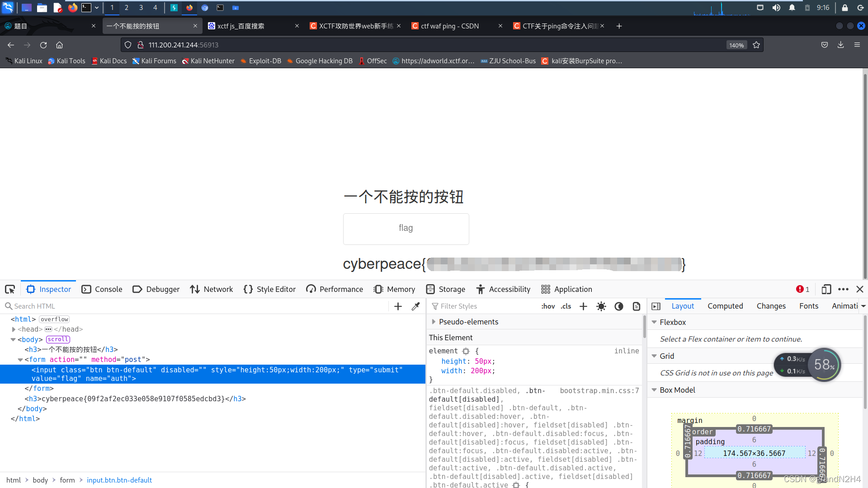Screen dimensions: 868x488
Task: Show connection security lock info
Action: click(141, 45)
